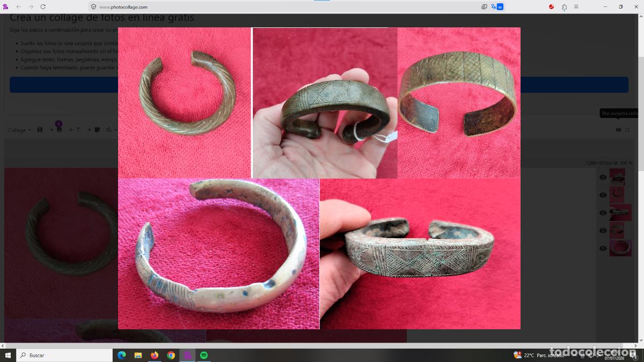Click the translate page icon

point(497,7)
